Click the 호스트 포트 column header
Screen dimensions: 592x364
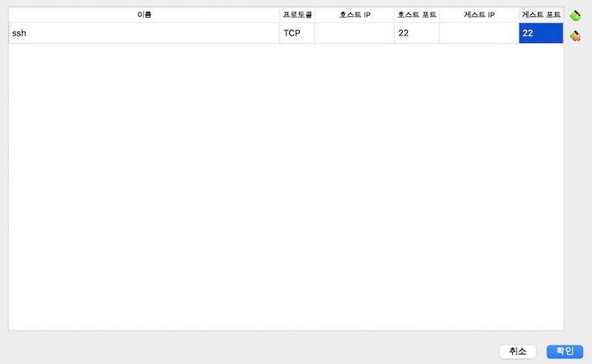coord(417,15)
